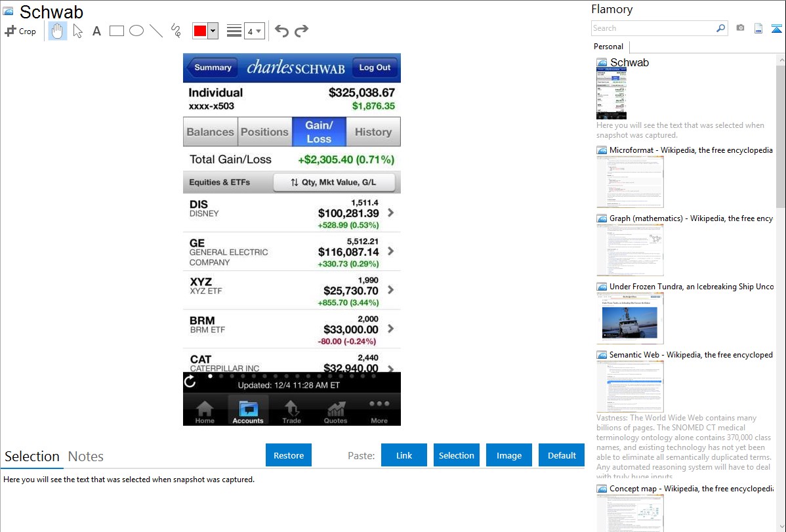The image size is (786, 532).
Task: Click the Total Gain/Loss value +$2,305.40
Action: (346, 159)
